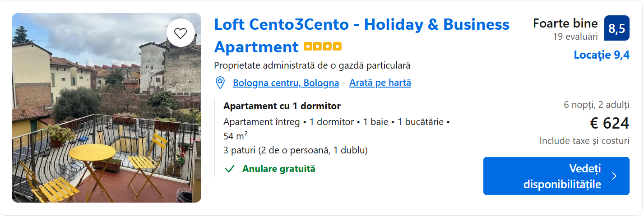Select the Apartament cu 1 dormitor heading
Screen dimensions: 644x222
(x=282, y=106)
